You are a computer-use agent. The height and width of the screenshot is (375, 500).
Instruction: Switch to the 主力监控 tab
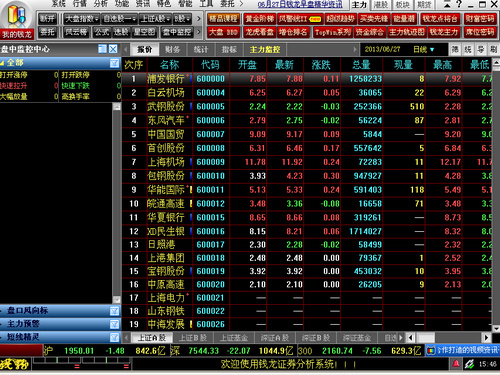[265, 50]
